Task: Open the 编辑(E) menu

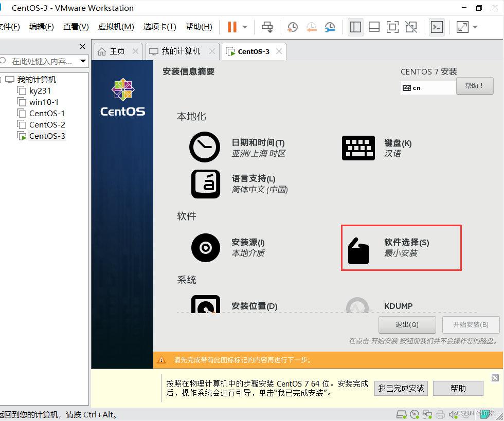Action: pyautogui.click(x=42, y=27)
